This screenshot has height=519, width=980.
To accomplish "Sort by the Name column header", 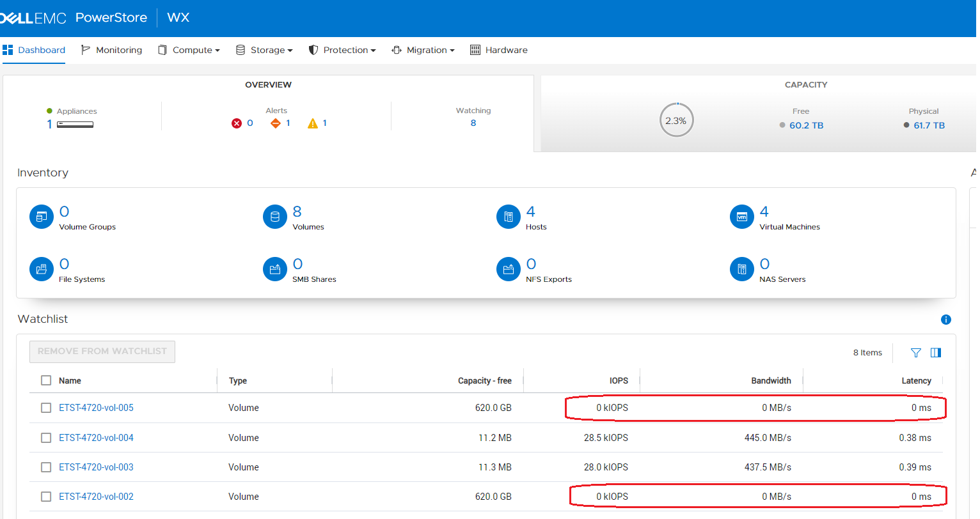I will tap(70, 381).
